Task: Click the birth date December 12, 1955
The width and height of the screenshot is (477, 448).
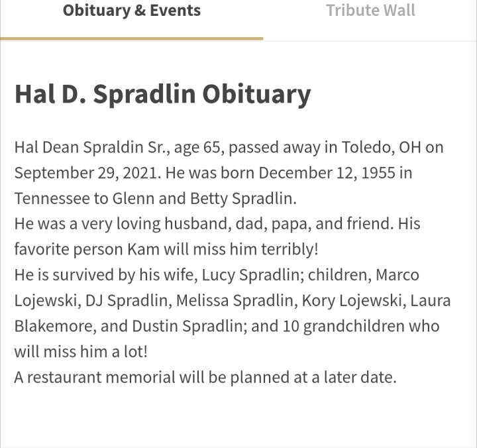Action: tap(327, 173)
